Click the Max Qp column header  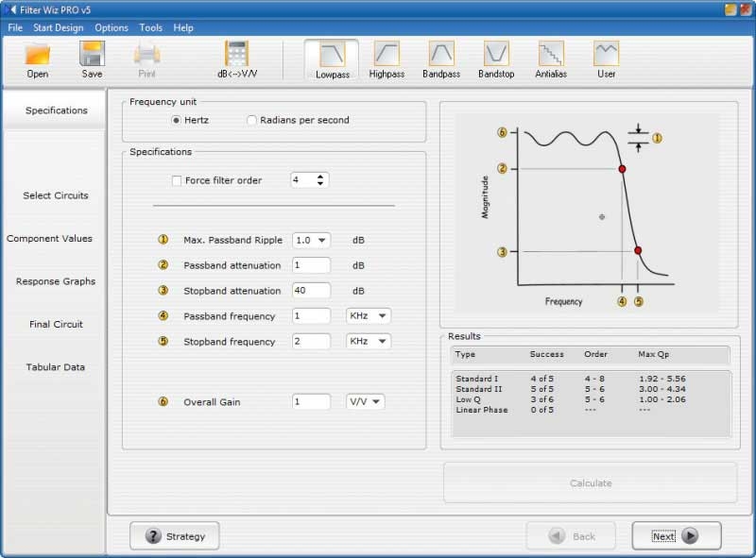tap(653, 354)
